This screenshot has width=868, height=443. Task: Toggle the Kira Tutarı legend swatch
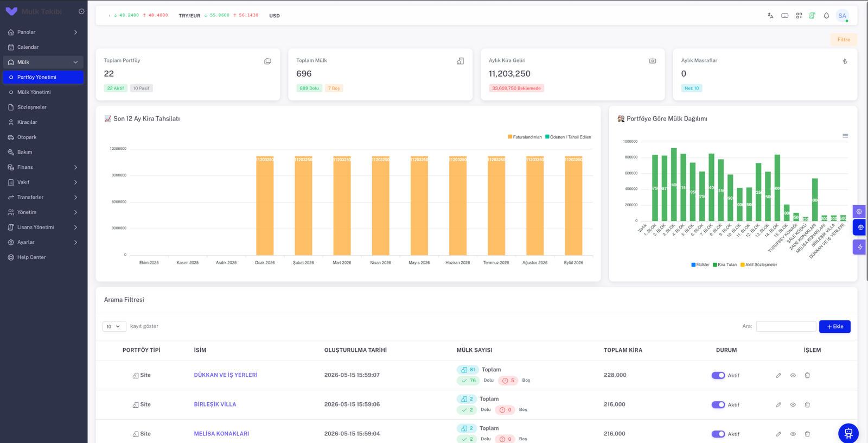click(715, 265)
